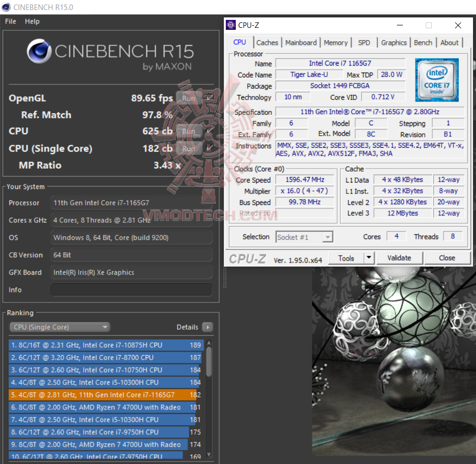Screen dimensions: 476x464
Task: Click the OS field Windows 8 64 Bit
Action: [x=131, y=238]
